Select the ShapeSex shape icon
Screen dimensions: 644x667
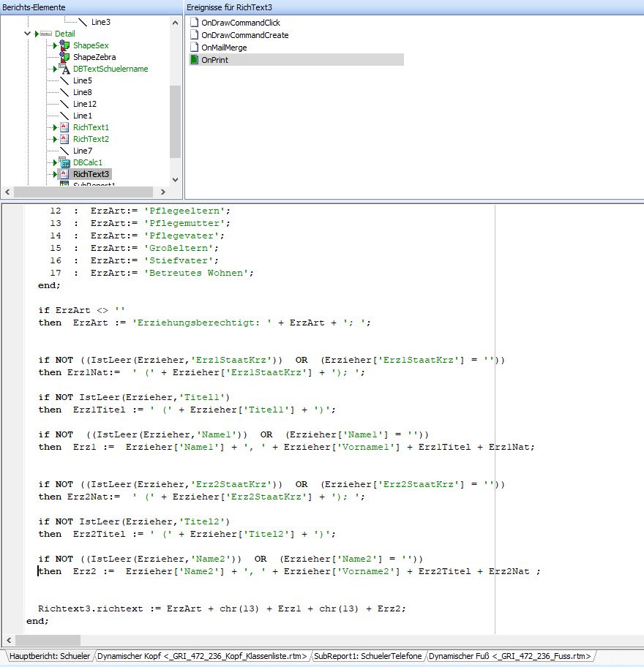pyautogui.click(x=64, y=45)
